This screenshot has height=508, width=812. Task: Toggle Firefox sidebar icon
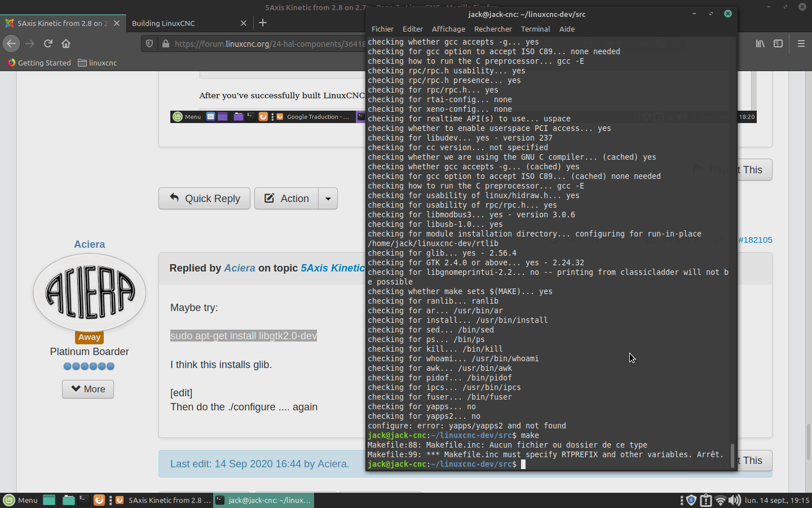pos(778,43)
